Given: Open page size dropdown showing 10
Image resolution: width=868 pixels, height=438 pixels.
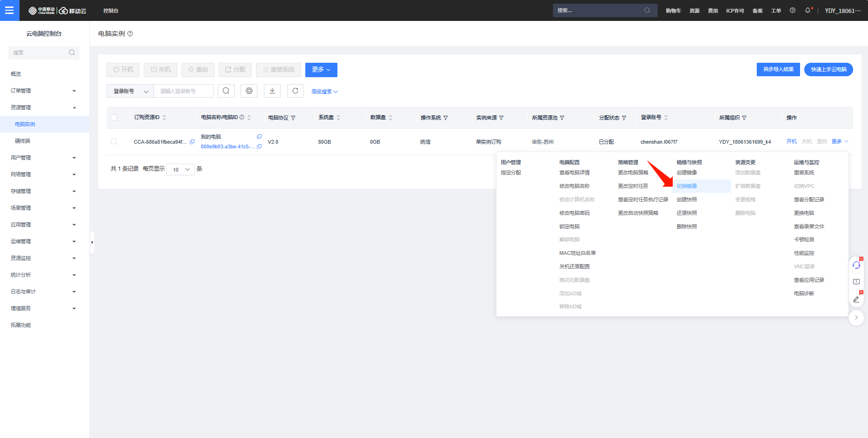Looking at the screenshot, I should pos(181,169).
